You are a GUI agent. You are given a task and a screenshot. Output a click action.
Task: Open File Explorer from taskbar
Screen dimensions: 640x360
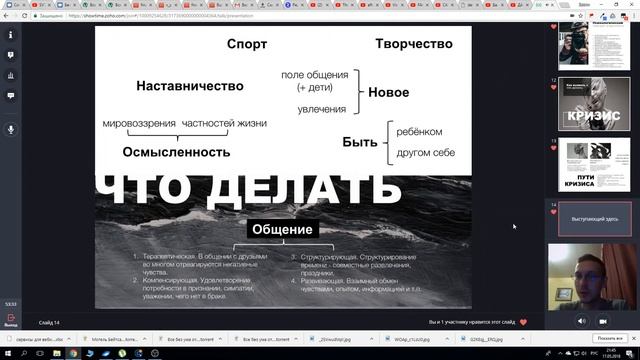coord(57,353)
